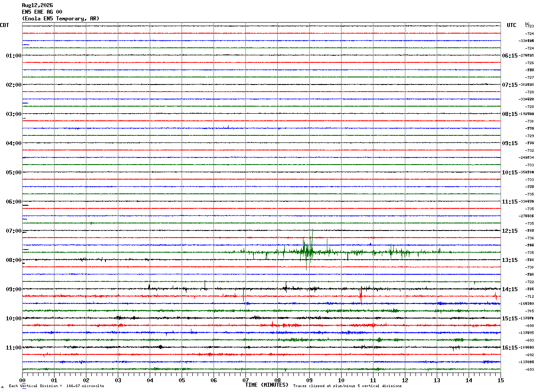Click the 11:00 CDT row label
The image size is (536, 392).
14,348
